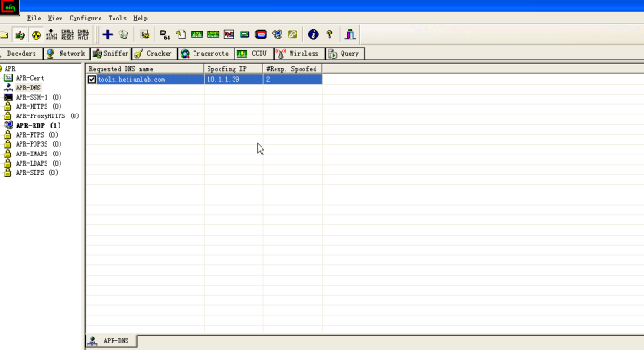Click the Remove from list bin icon

click(x=124, y=34)
